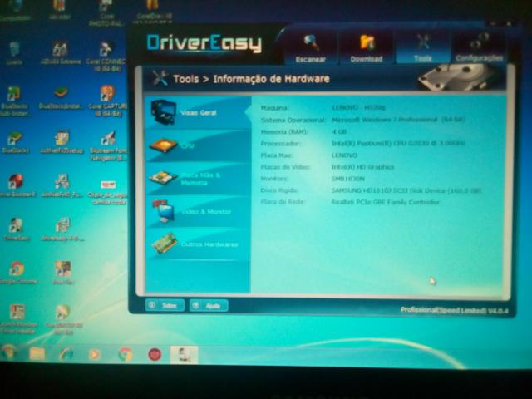Screen dimensions: 532x399
Task: Open the Corel PHOTO-PAINT desktop icon
Action: pyautogui.click(x=106, y=13)
